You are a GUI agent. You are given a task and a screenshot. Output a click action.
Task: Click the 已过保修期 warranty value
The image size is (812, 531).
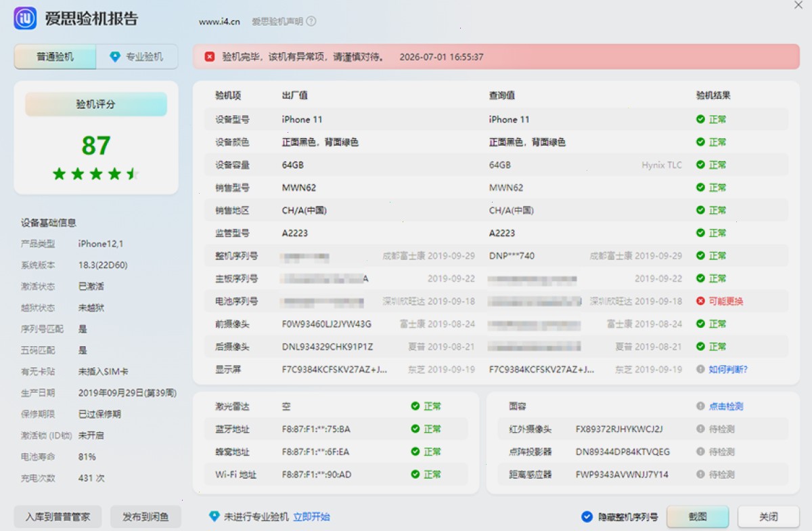click(x=99, y=414)
